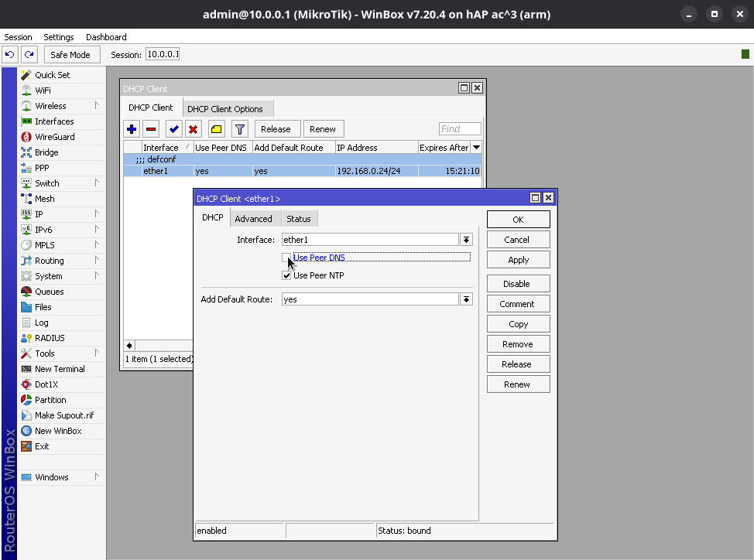Click the filter funnel icon
Image resolution: width=754 pixels, height=560 pixels.
(x=240, y=129)
